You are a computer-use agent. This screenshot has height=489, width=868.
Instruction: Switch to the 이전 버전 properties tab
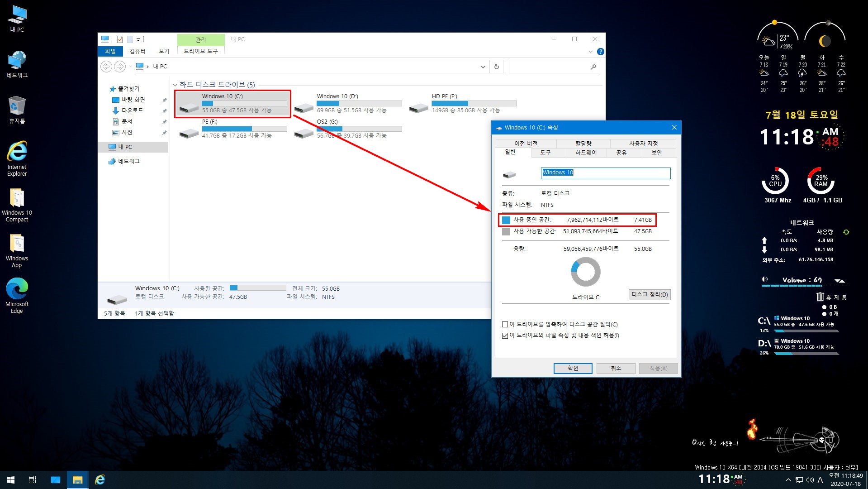pos(526,143)
